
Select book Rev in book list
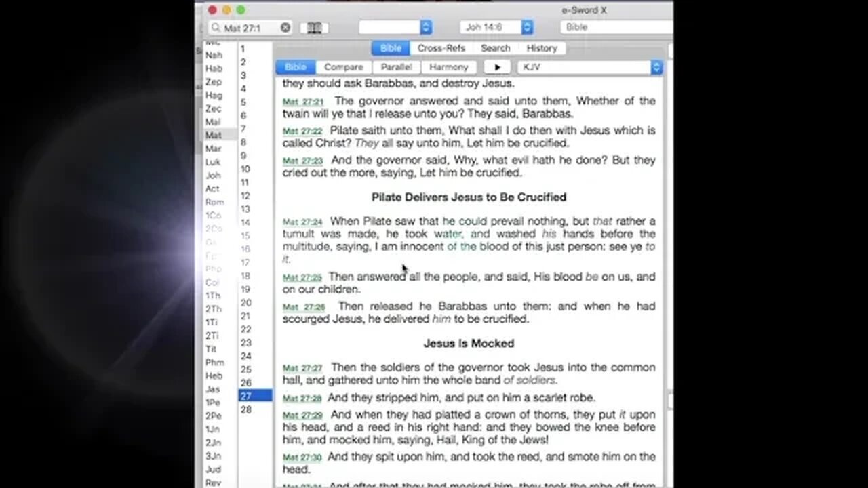click(x=213, y=483)
